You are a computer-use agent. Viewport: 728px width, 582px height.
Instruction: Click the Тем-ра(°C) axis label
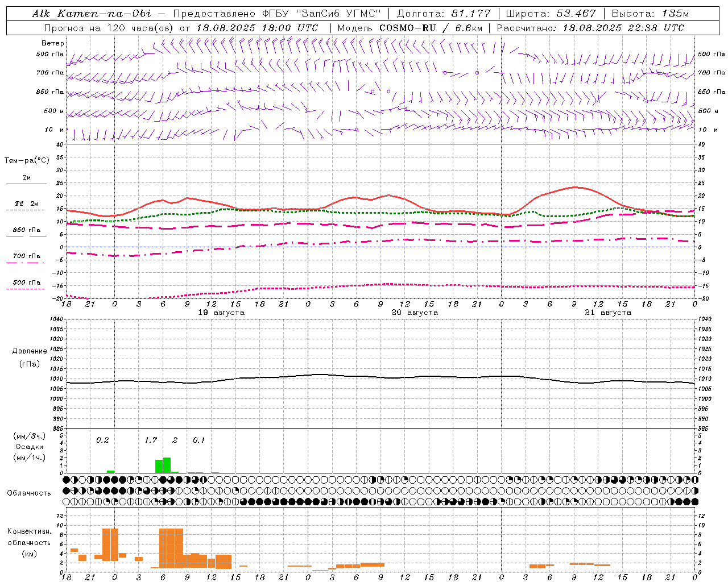tap(27, 160)
